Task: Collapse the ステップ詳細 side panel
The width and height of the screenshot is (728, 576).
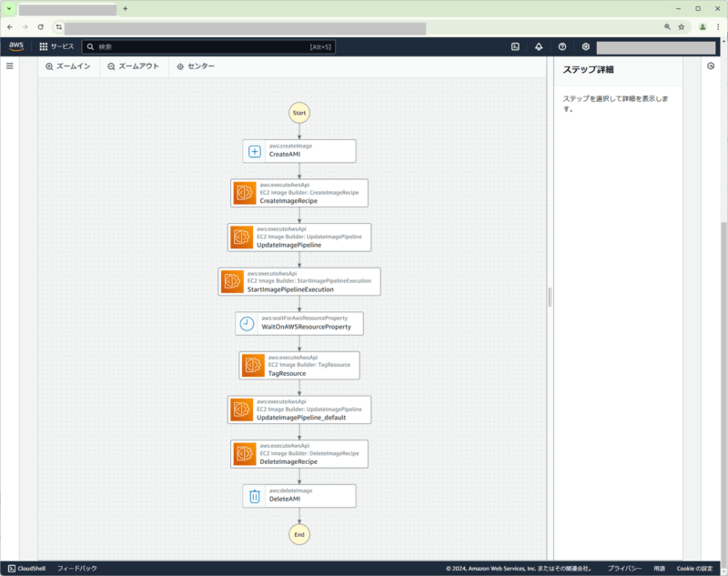Action: coord(711,65)
